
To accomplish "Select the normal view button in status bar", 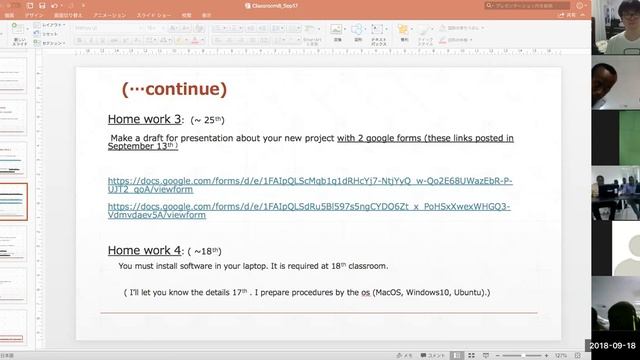I will 456,356.
